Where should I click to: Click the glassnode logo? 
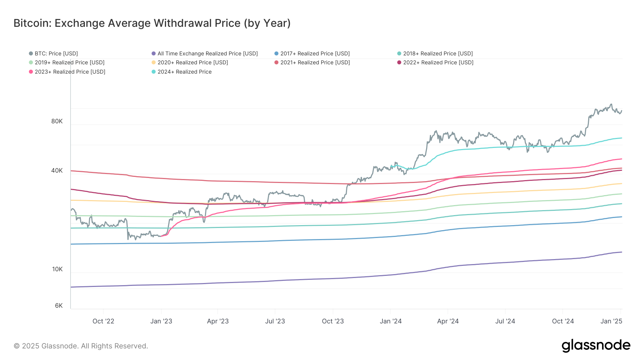coord(596,346)
